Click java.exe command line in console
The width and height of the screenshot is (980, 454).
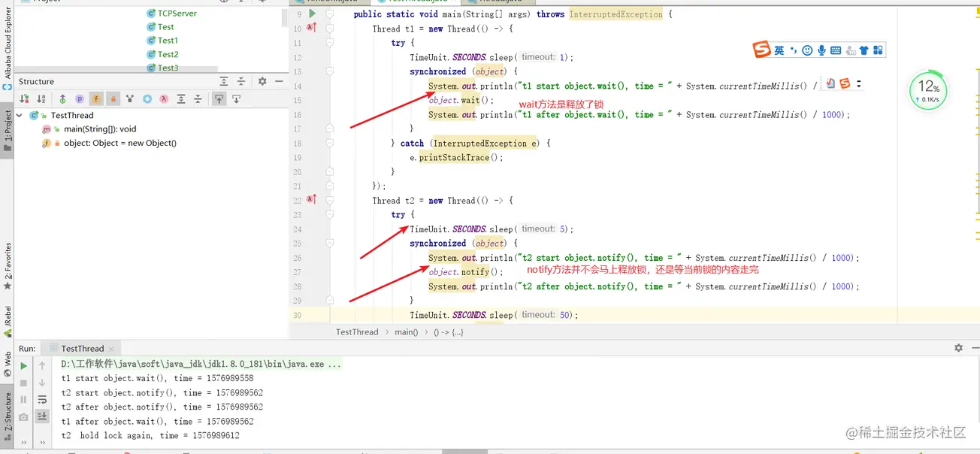click(x=201, y=364)
